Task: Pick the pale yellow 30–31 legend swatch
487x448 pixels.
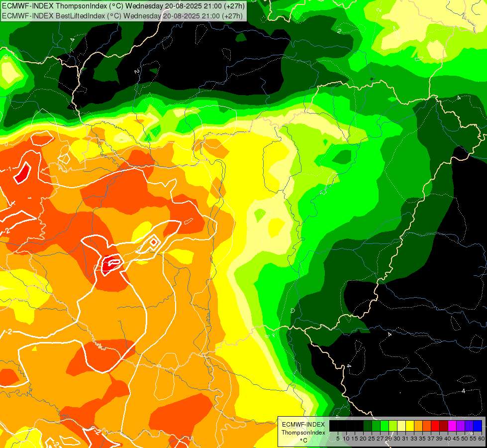Action: coord(401,426)
